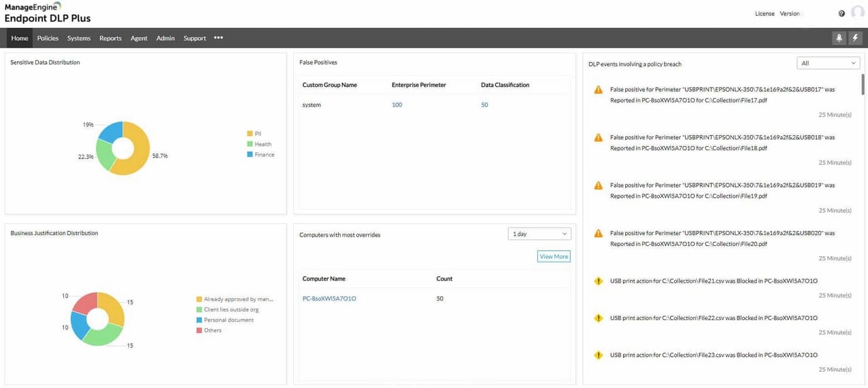Open the notifications bell icon
This screenshot has width=868, height=388.
pyautogui.click(x=839, y=38)
